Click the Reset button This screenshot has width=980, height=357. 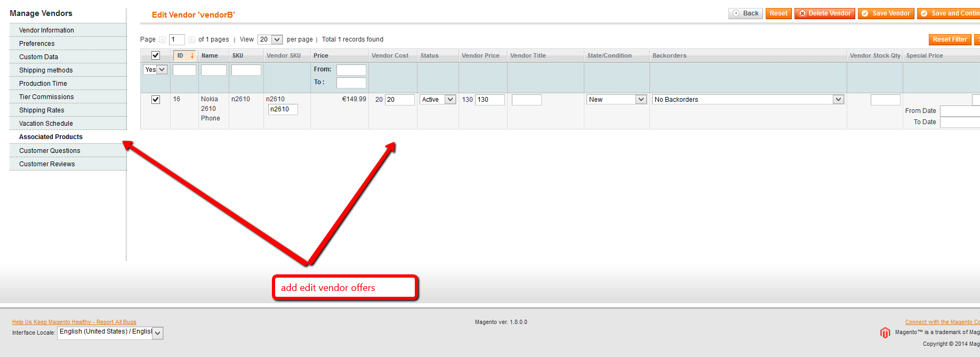tap(778, 13)
